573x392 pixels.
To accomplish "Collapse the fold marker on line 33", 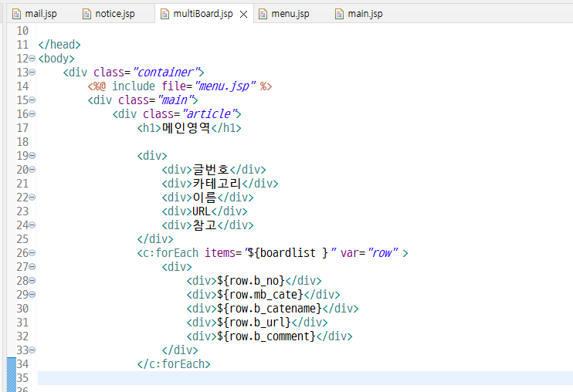I will pyautogui.click(x=32, y=350).
